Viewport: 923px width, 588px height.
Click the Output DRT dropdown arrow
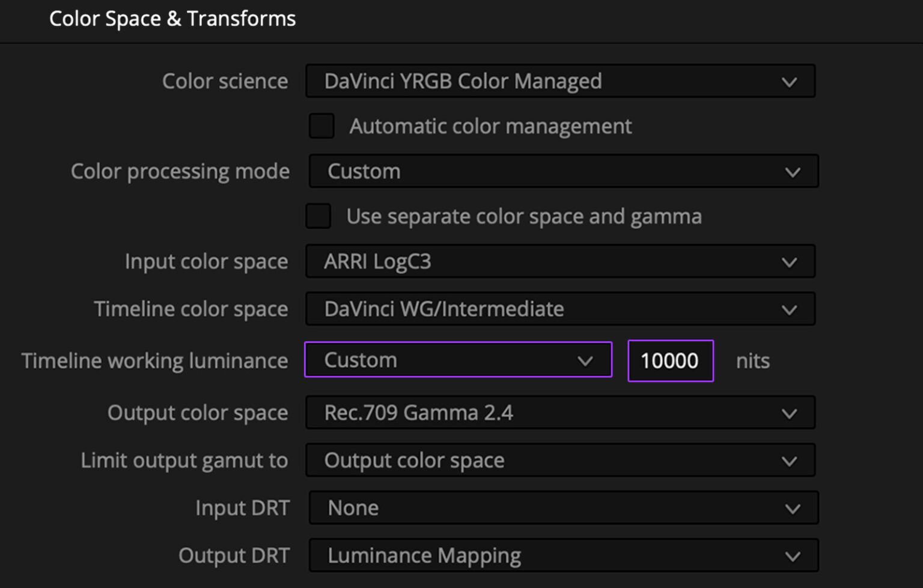[x=793, y=556]
